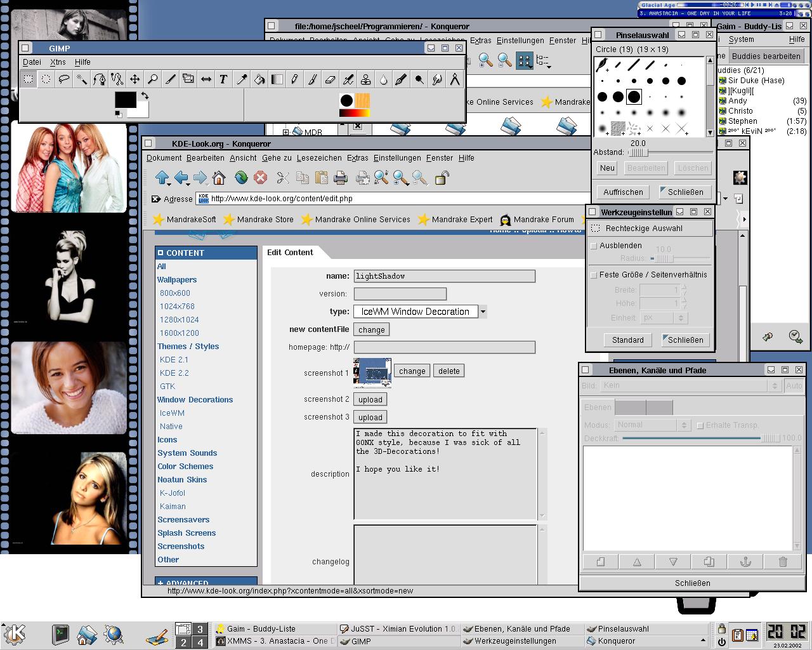The height and width of the screenshot is (650, 812).
Task: Open GIMP's Hilfe menu
Action: pyautogui.click(x=82, y=62)
